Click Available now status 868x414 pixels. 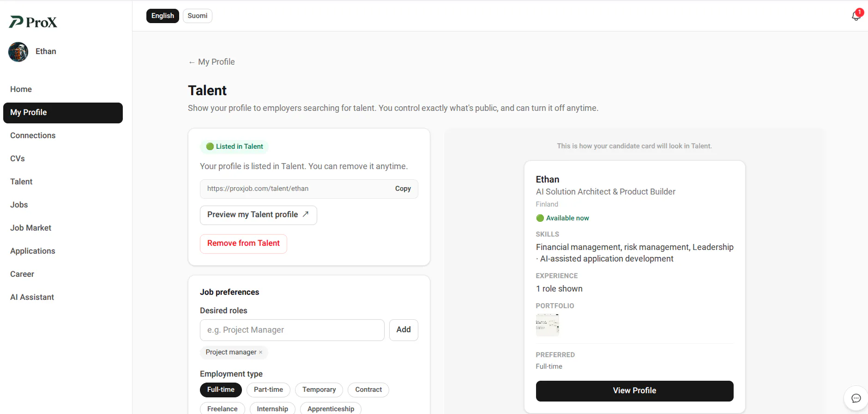tap(562, 218)
